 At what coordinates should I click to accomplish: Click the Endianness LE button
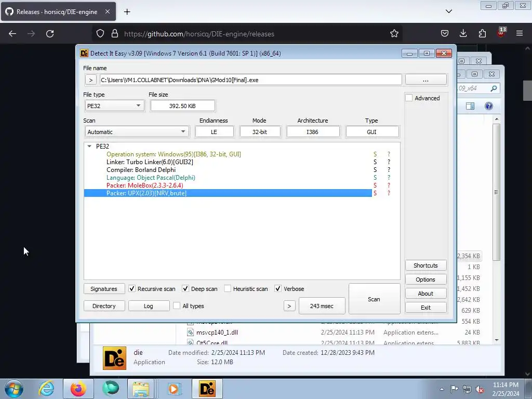214,131
